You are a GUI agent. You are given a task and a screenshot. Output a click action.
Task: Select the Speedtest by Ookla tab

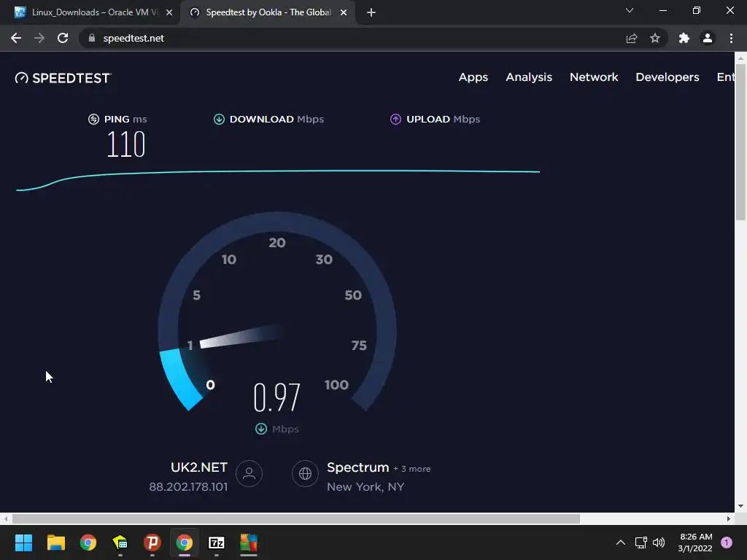(x=268, y=12)
